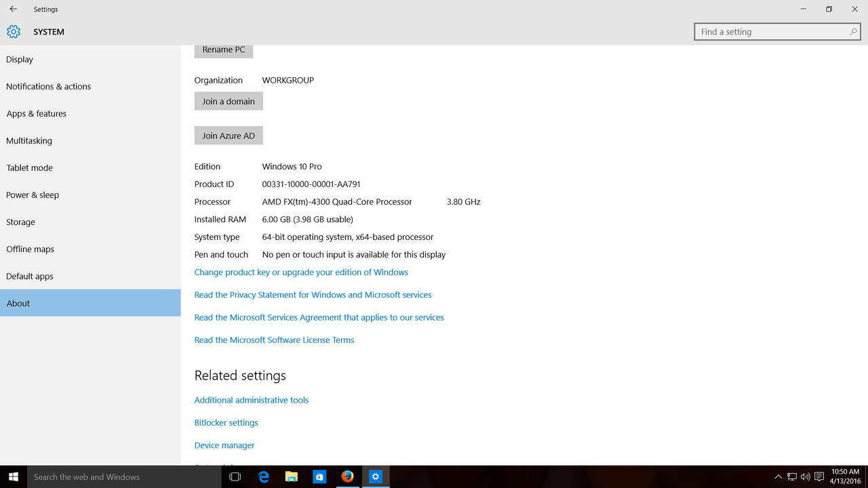Open Microsoft Services Agreement link

pyautogui.click(x=319, y=317)
